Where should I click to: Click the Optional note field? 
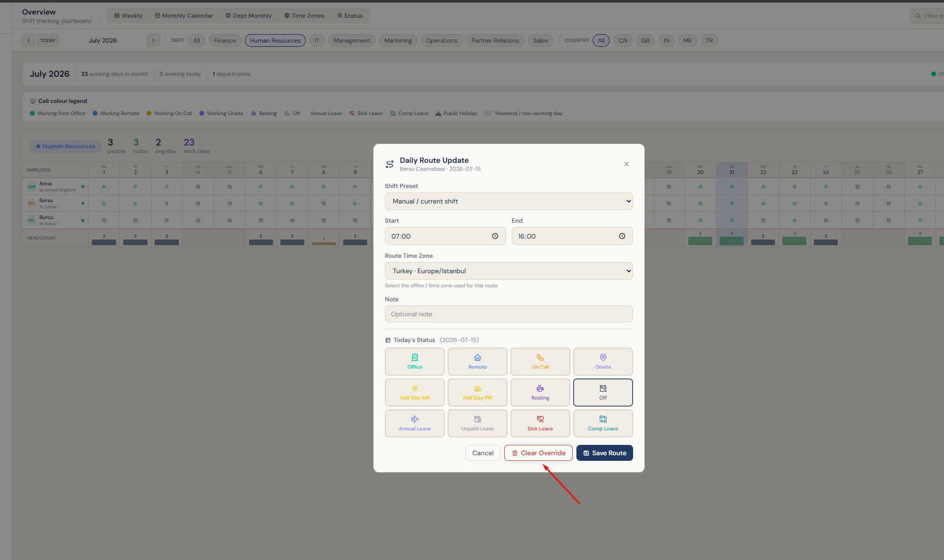click(x=509, y=314)
